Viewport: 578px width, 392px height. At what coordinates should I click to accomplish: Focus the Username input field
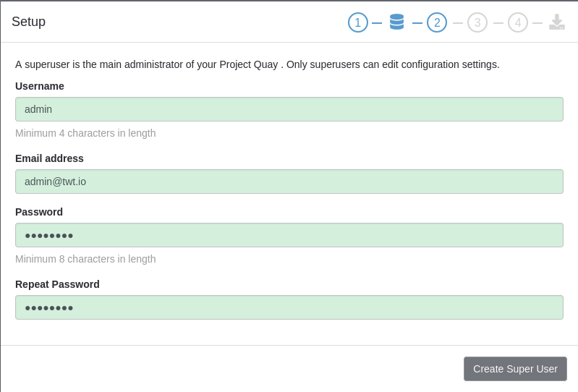coord(289,109)
